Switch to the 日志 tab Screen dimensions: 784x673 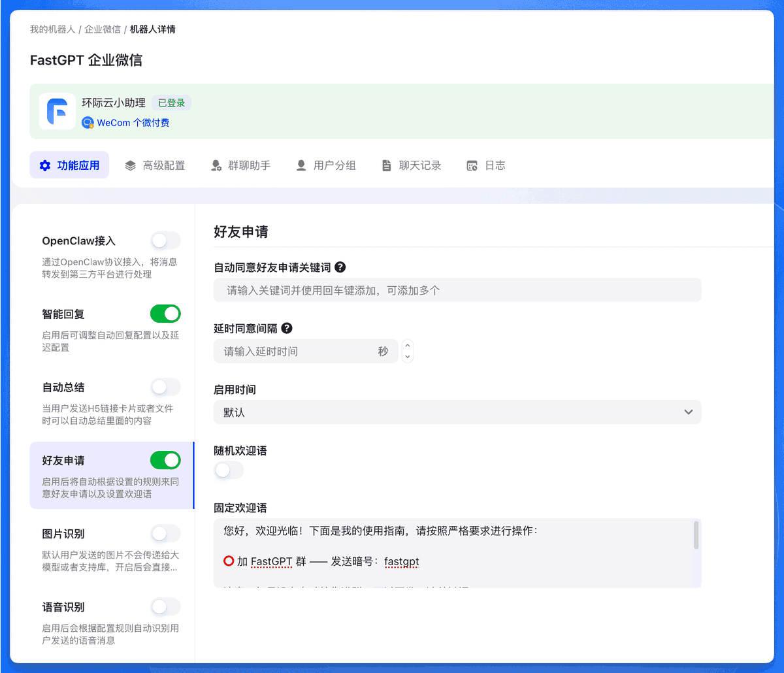pos(486,165)
